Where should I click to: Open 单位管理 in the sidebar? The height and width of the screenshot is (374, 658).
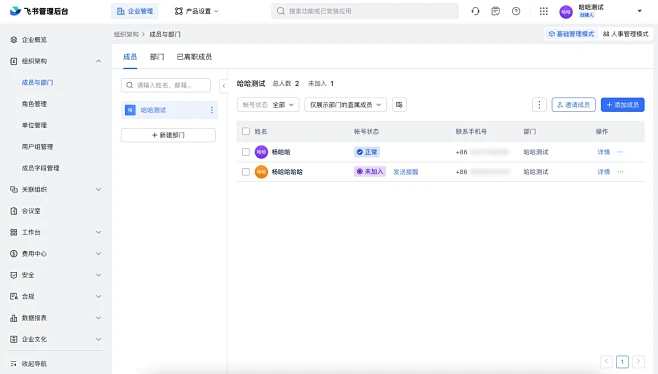pos(34,125)
